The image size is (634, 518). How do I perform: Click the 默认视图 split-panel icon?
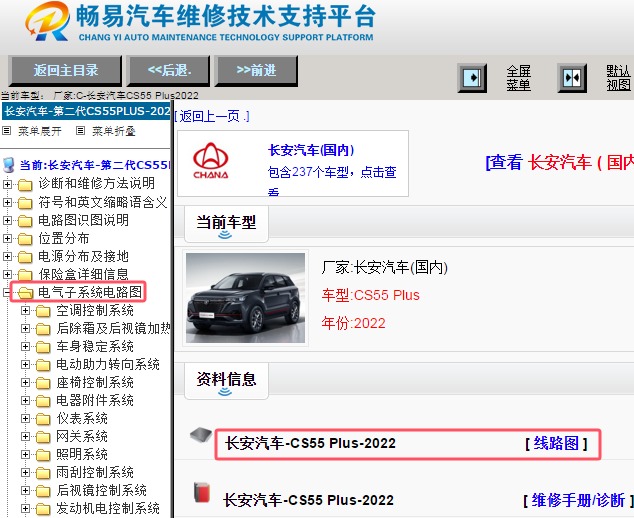click(572, 78)
